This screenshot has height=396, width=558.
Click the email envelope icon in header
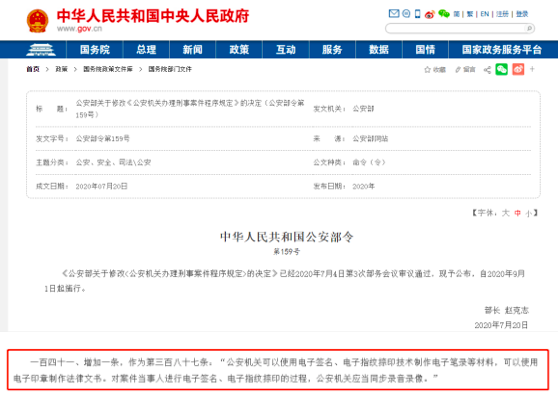pyautogui.click(x=394, y=14)
